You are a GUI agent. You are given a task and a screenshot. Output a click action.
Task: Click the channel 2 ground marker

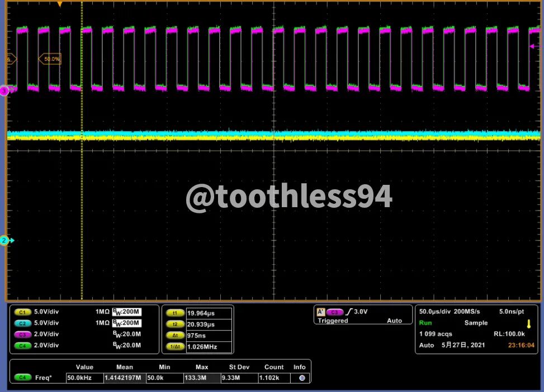tap(4, 240)
